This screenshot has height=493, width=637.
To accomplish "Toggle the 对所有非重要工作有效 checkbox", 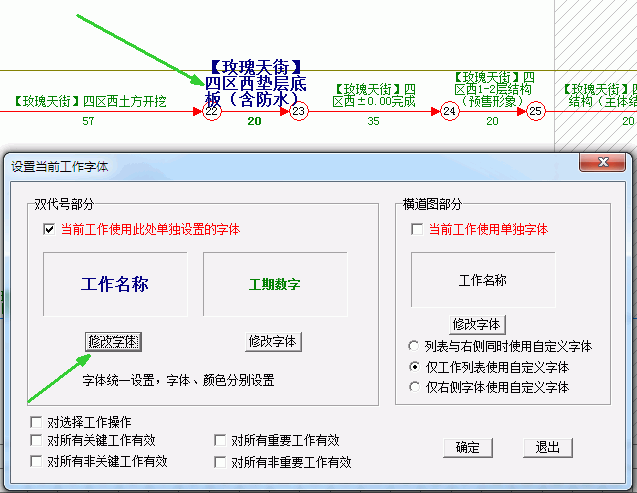I will [x=221, y=462].
